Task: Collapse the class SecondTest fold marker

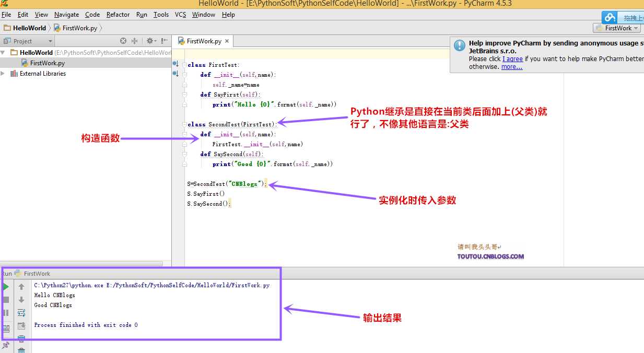Action: point(184,124)
